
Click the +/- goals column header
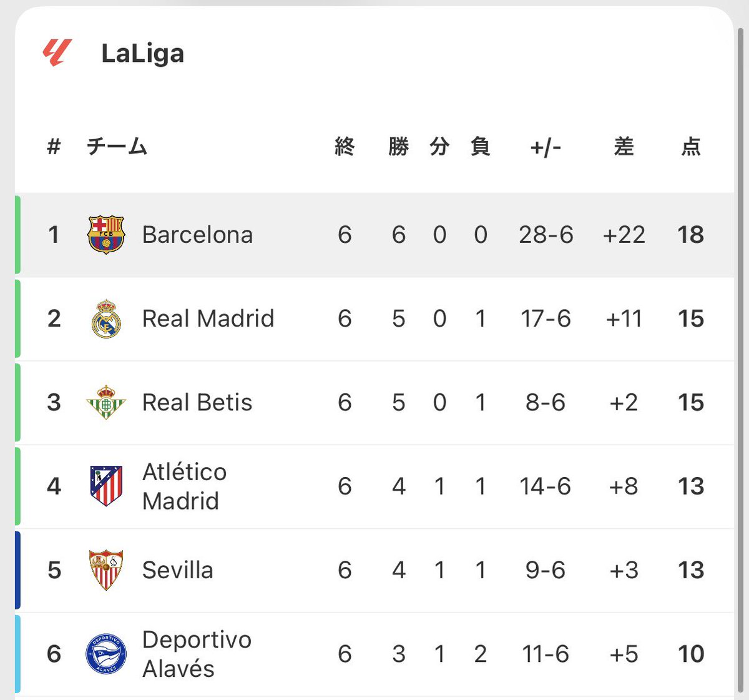coord(546,147)
